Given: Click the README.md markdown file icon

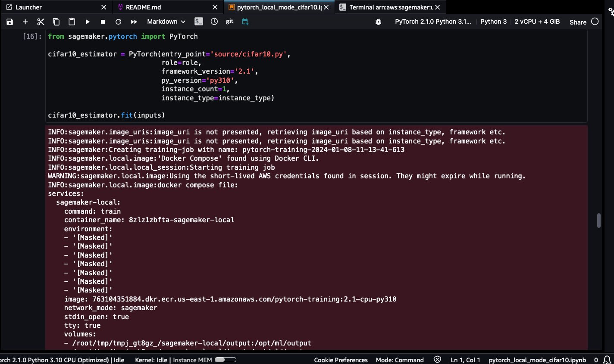Looking at the screenshot, I should click(x=120, y=7).
